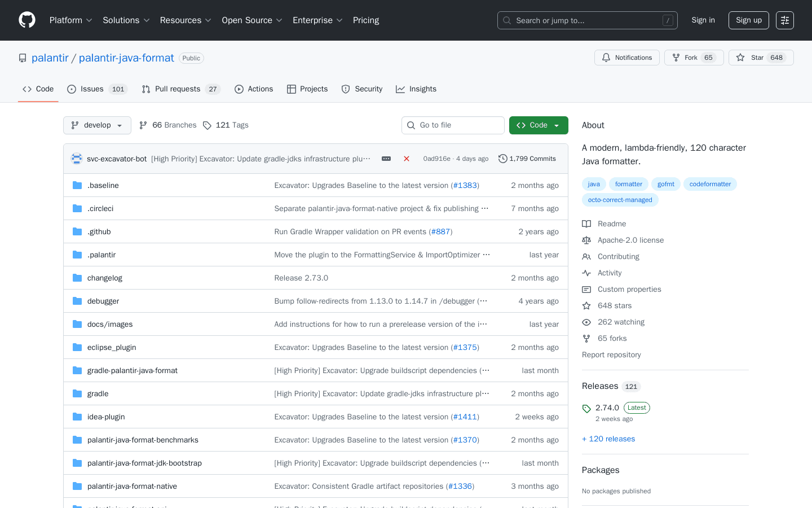Switch to the Actions tab
This screenshot has height=508, width=812.
point(254,89)
